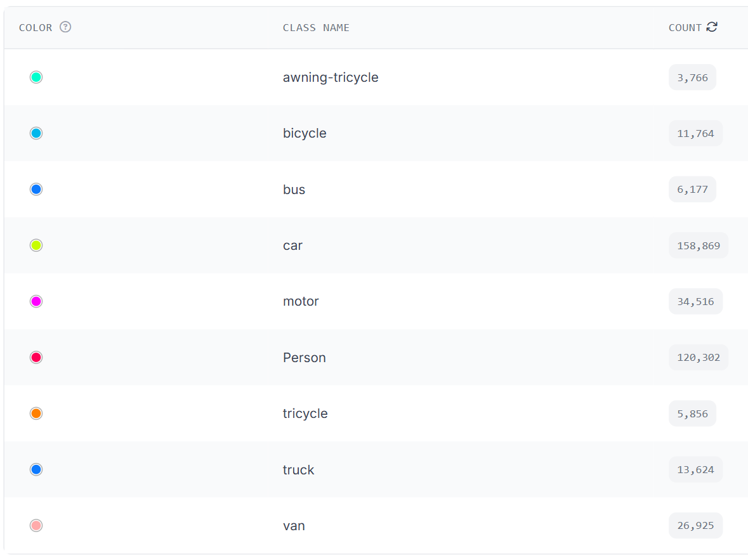Open the red Person color swatch
Image resolution: width=748 pixels, height=560 pixels.
[36, 357]
